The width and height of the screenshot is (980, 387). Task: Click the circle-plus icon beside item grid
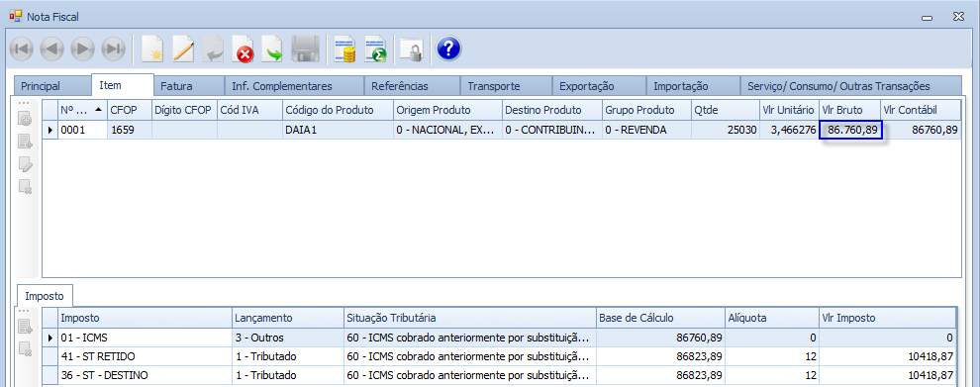click(x=25, y=119)
